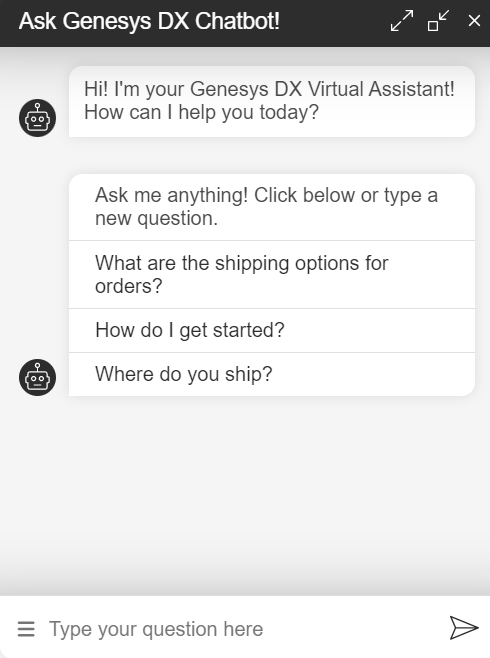Viewport: 490px width, 658px height.
Task: Select the "How do I get started?" suggestion
Action: (x=272, y=331)
